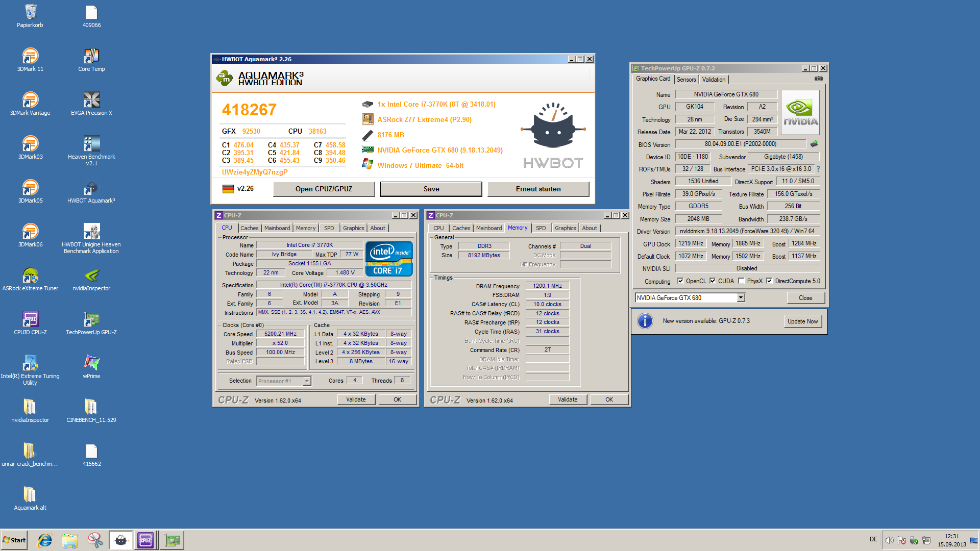Expand the Processor #1 selection dropdown
Screen dimensions: 980x551
click(307, 381)
